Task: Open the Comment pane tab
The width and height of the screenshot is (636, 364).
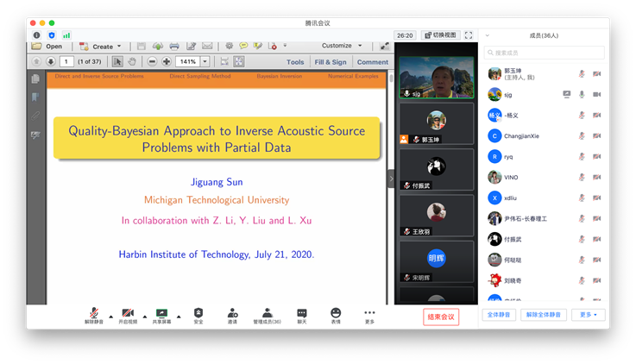Action: click(372, 62)
